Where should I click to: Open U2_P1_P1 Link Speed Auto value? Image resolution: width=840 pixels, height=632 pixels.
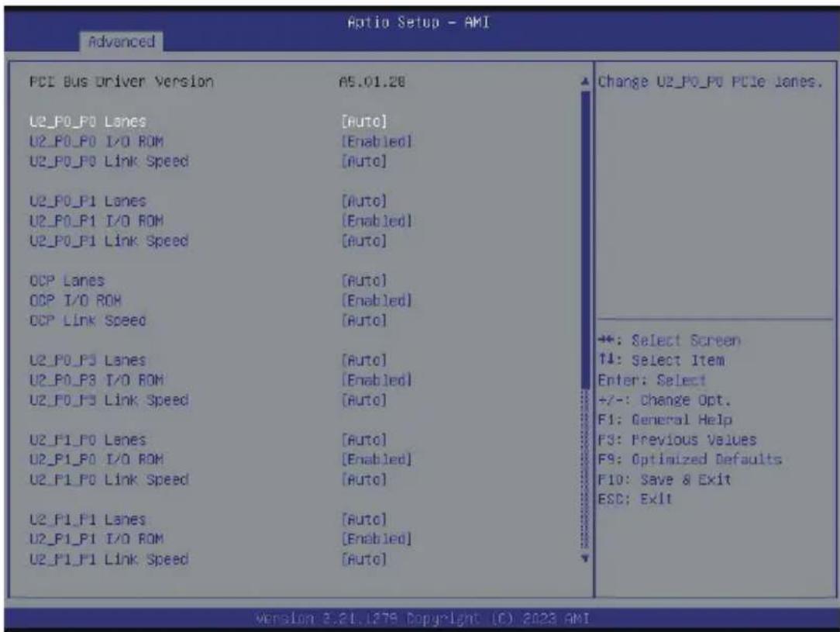point(363,559)
